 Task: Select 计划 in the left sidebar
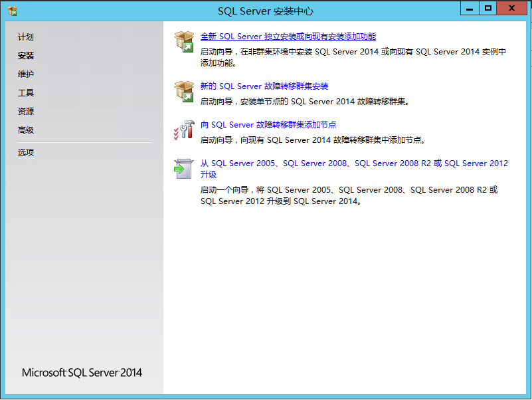[26, 37]
